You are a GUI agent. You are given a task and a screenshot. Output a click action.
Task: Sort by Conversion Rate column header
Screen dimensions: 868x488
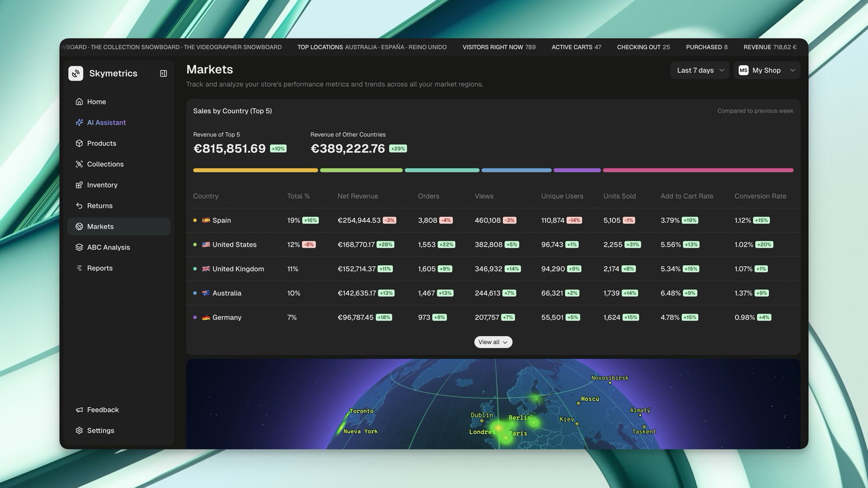tap(760, 196)
